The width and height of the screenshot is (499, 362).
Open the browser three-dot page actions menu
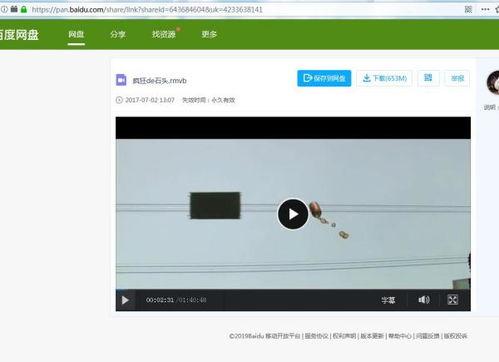(485, 9)
